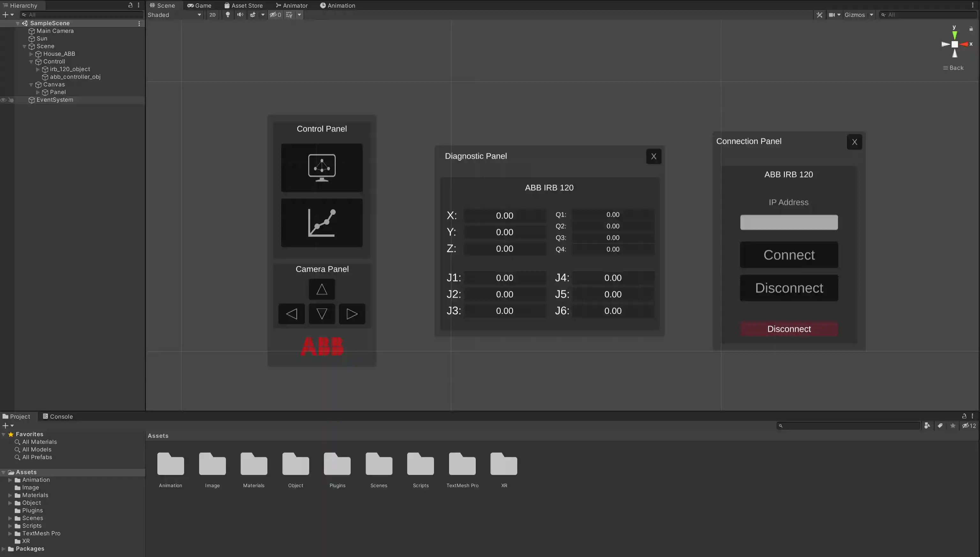Toggle scene audio with the speaker icon
Viewport: 980px width, 557px height.
[x=240, y=15]
